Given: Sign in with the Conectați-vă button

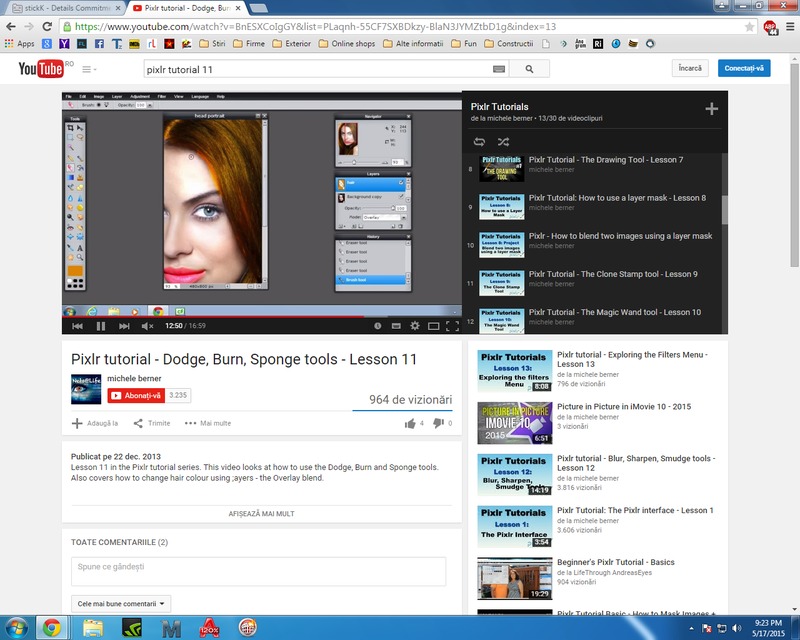Looking at the screenshot, I should tap(744, 68).
